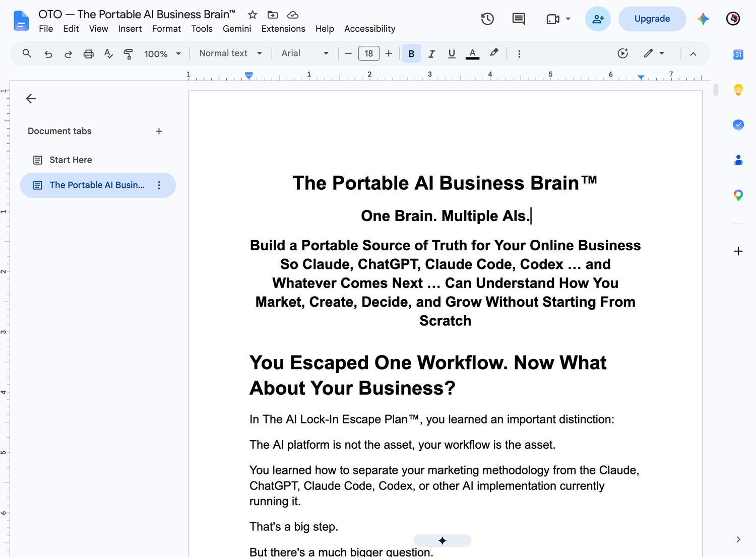
Task: Click the right indent ruler marker
Action: coord(641,77)
